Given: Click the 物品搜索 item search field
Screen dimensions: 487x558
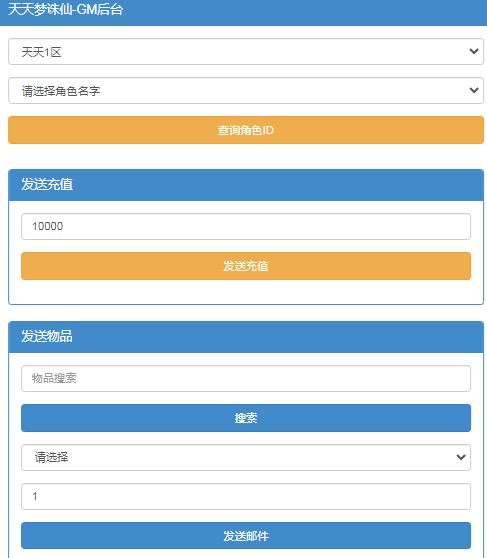Looking at the screenshot, I should 246,378.
